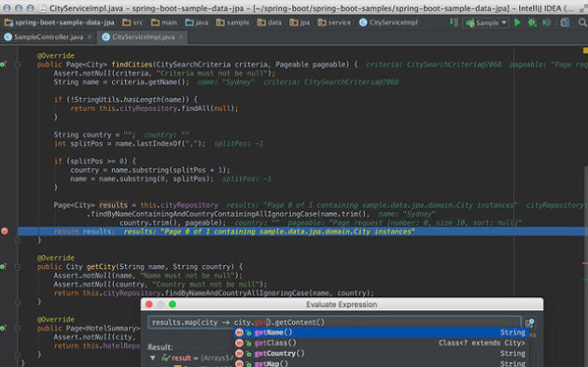Start debugging with the green bug icon
Viewport: 588px width, 367px height.
pos(532,22)
